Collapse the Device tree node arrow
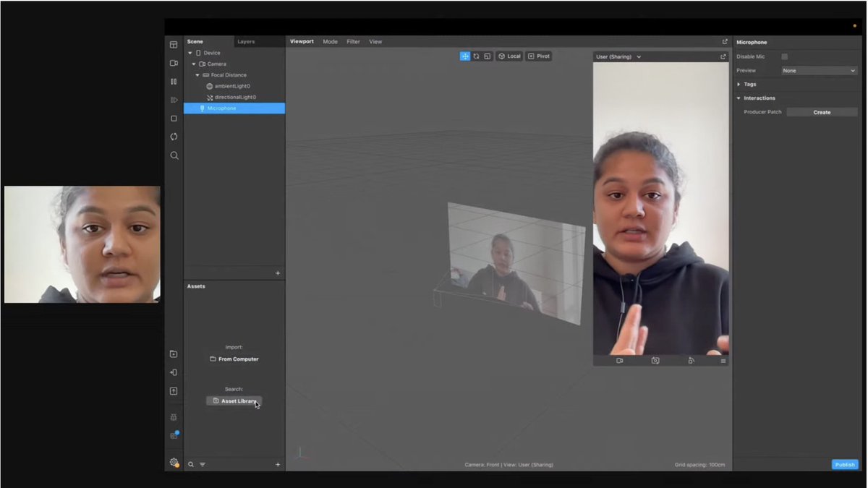This screenshot has width=868, height=488. point(190,53)
